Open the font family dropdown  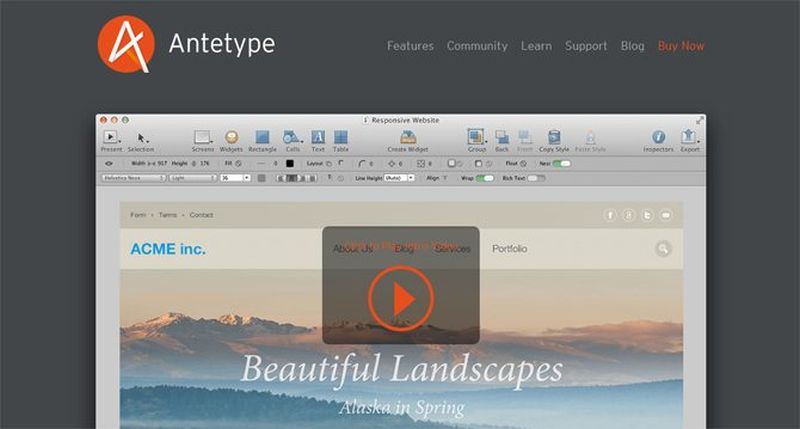[x=134, y=178]
